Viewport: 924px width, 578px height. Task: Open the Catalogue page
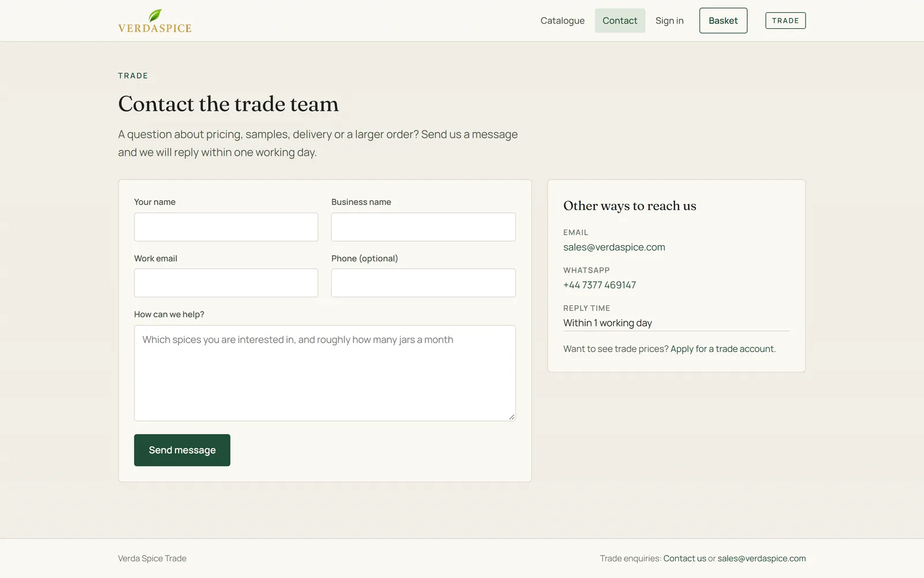(562, 21)
